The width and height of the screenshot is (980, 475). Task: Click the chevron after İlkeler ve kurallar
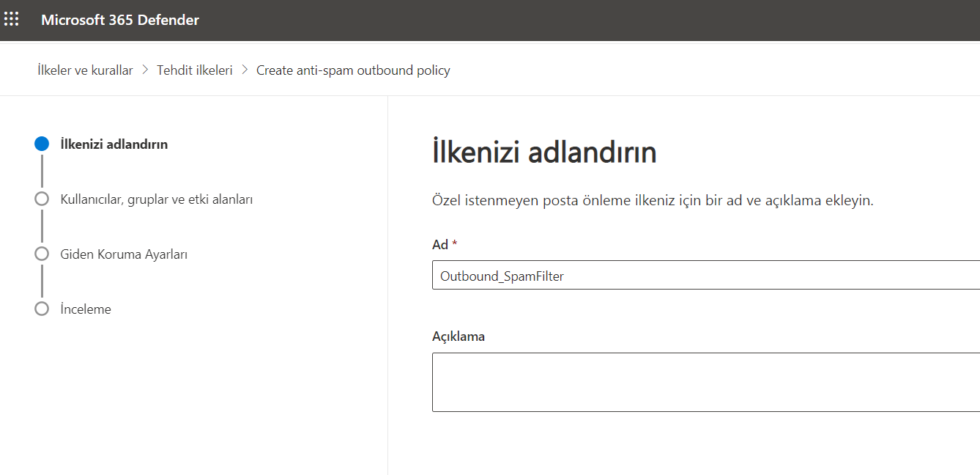click(145, 70)
